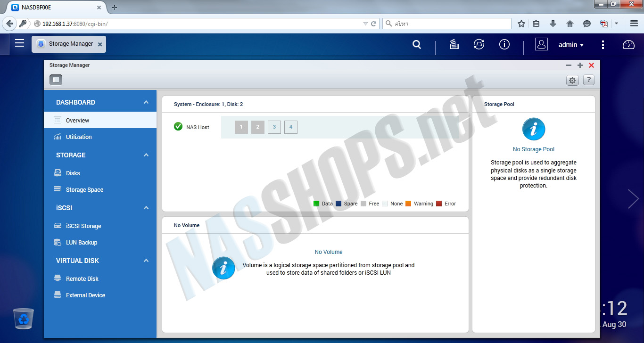Click the dark blue Spare legend swatch
This screenshot has height=343, width=644.
point(339,204)
